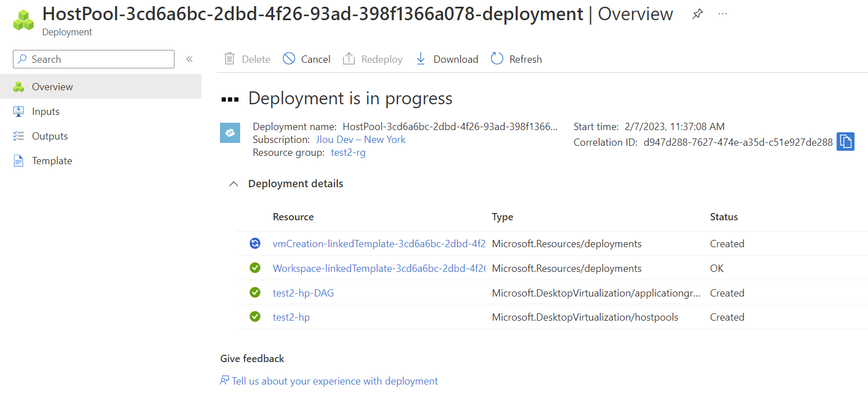The height and width of the screenshot is (412, 868).
Task: Select the Overview menu item
Action: pos(100,87)
